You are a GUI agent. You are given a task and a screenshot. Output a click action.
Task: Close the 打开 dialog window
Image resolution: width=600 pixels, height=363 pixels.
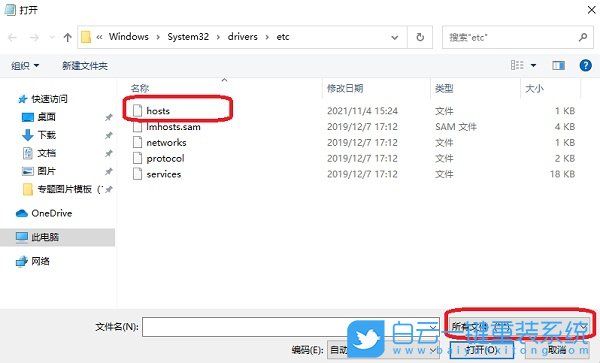pyautogui.click(x=592, y=10)
